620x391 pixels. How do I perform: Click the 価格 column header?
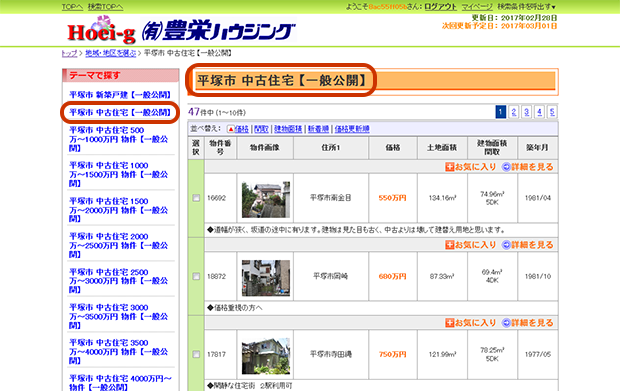pyautogui.click(x=393, y=147)
